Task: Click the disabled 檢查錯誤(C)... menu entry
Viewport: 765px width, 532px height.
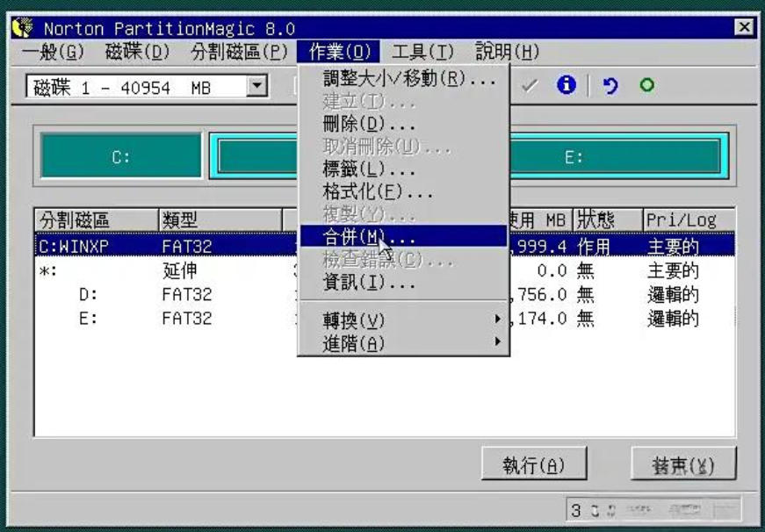Action: 403,260
